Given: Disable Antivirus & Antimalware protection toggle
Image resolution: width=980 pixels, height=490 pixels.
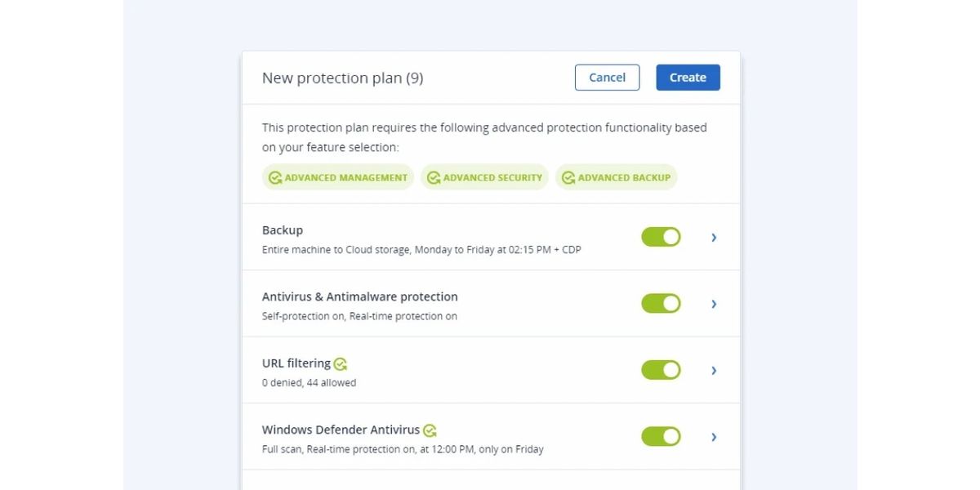Looking at the screenshot, I should pos(661,304).
